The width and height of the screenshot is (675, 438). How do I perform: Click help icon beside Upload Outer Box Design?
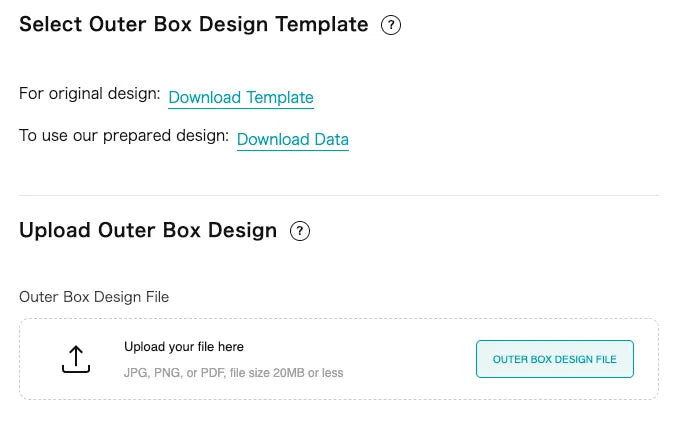pyautogui.click(x=300, y=231)
